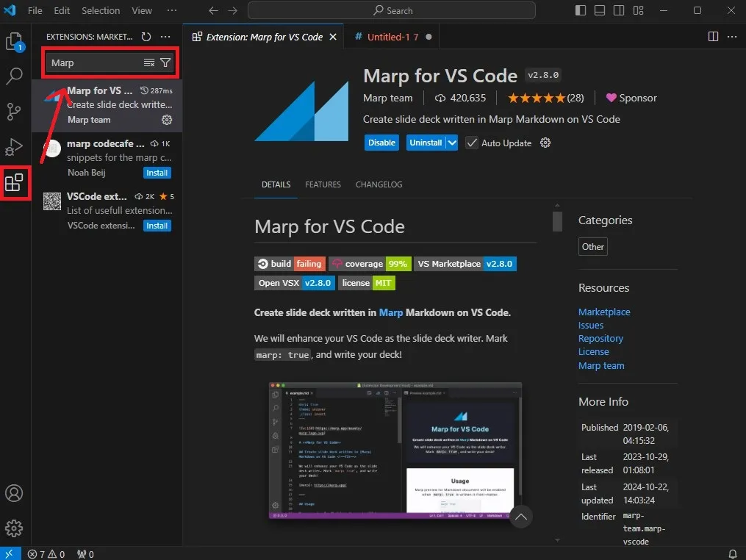This screenshot has width=746, height=560.
Task: Click the VS Marketplace v2.8.0 badge
Action: [465, 264]
